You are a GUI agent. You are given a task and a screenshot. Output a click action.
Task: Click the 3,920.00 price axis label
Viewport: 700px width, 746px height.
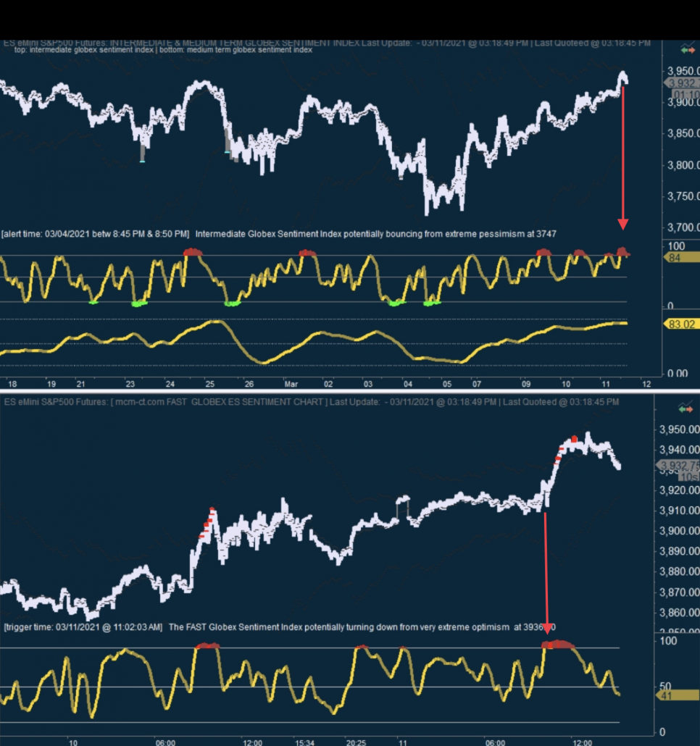(680, 490)
